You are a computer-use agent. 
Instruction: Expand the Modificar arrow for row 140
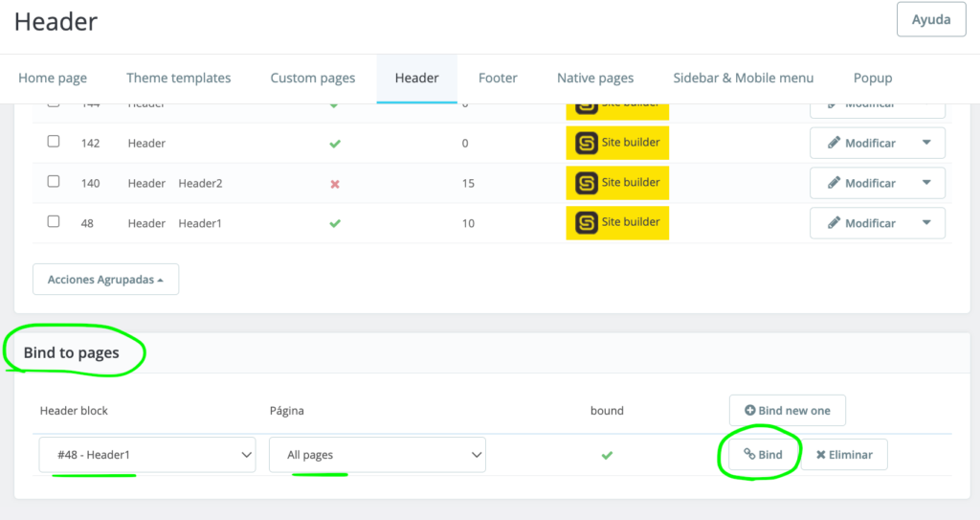[x=926, y=183]
